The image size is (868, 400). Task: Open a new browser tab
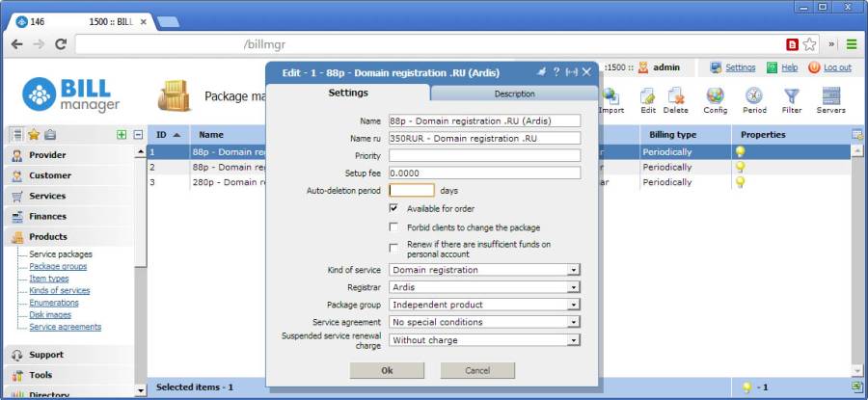point(168,22)
